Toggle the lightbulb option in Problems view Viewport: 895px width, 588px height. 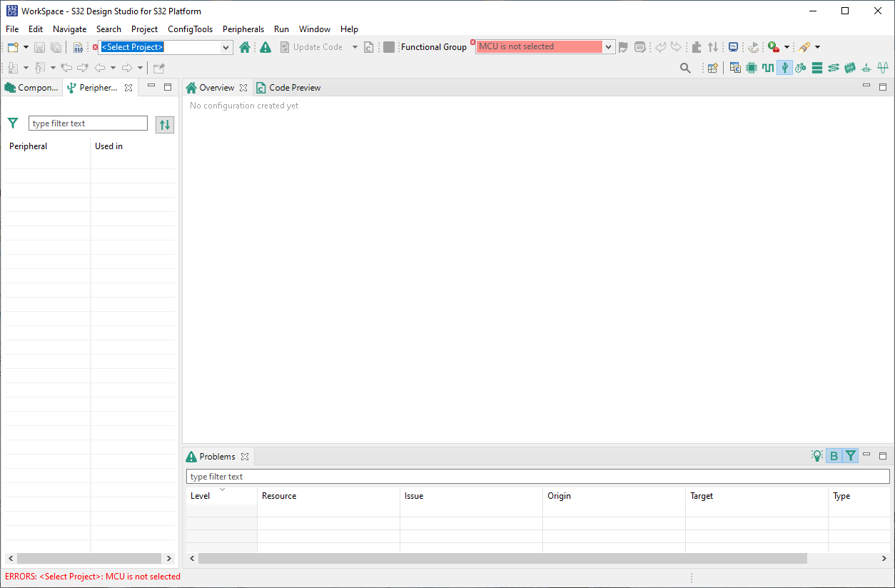816,455
